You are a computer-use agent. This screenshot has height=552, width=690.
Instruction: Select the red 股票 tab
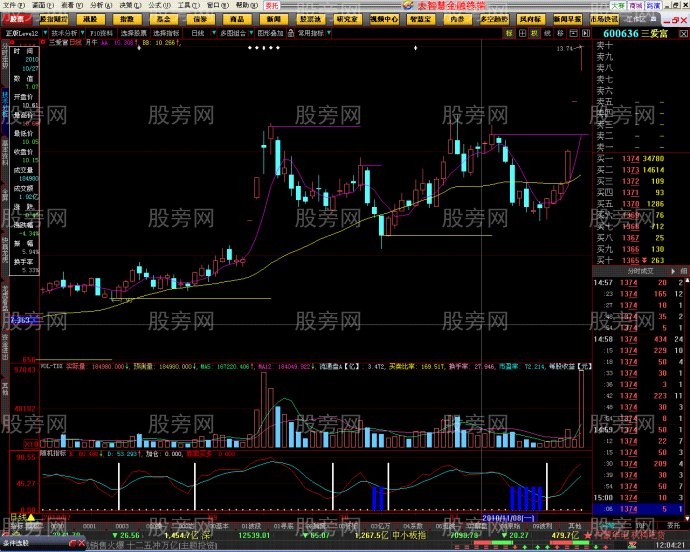pos(17,19)
